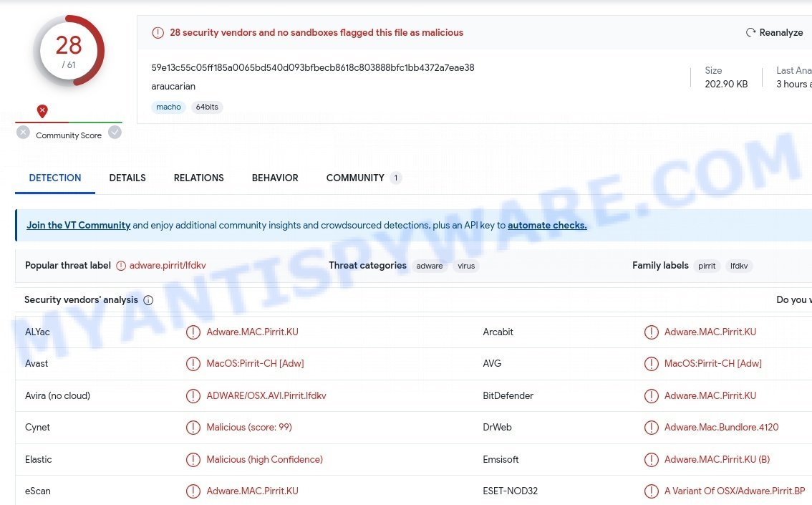The height and width of the screenshot is (505, 812).
Task: Click the info icon beside Security vendors' analysis
Action: coord(148,300)
